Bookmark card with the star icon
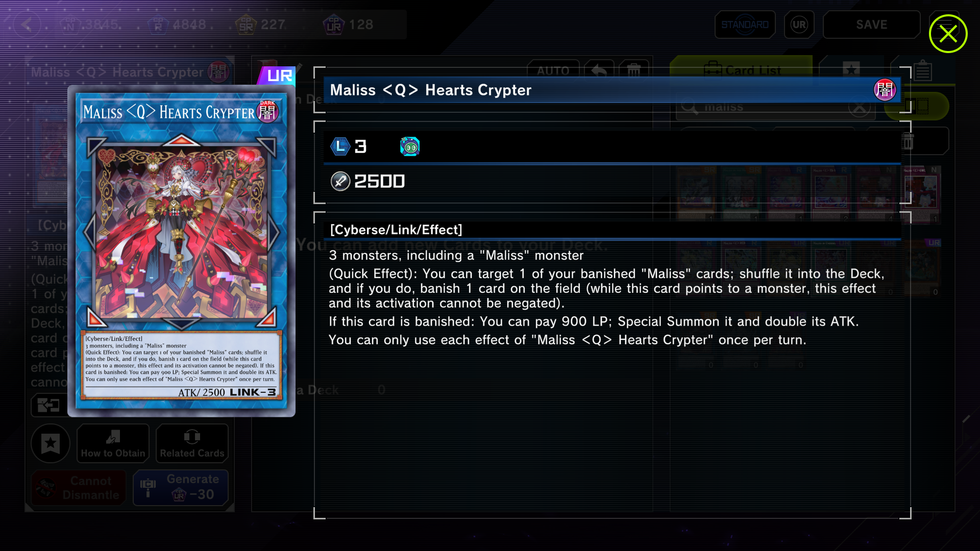The width and height of the screenshot is (980, 551). point(51,443)
